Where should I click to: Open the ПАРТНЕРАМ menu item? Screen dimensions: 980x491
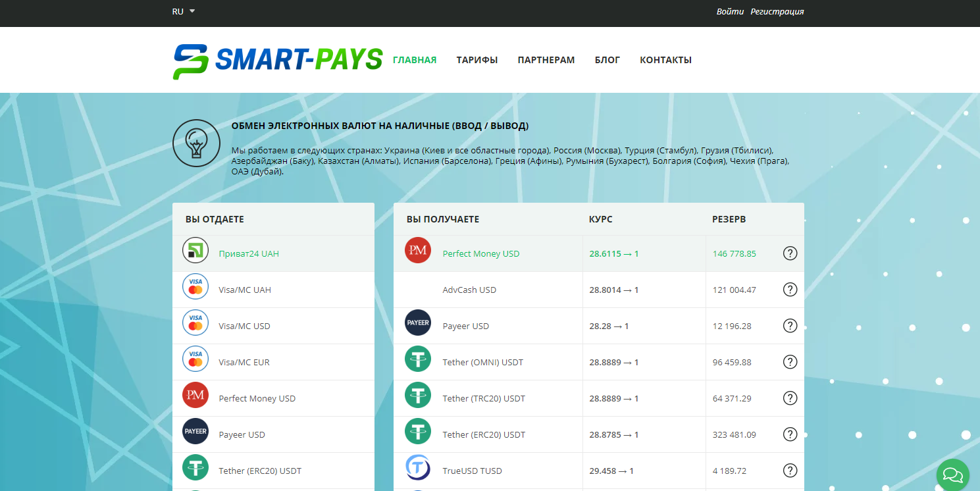[546, 60]
